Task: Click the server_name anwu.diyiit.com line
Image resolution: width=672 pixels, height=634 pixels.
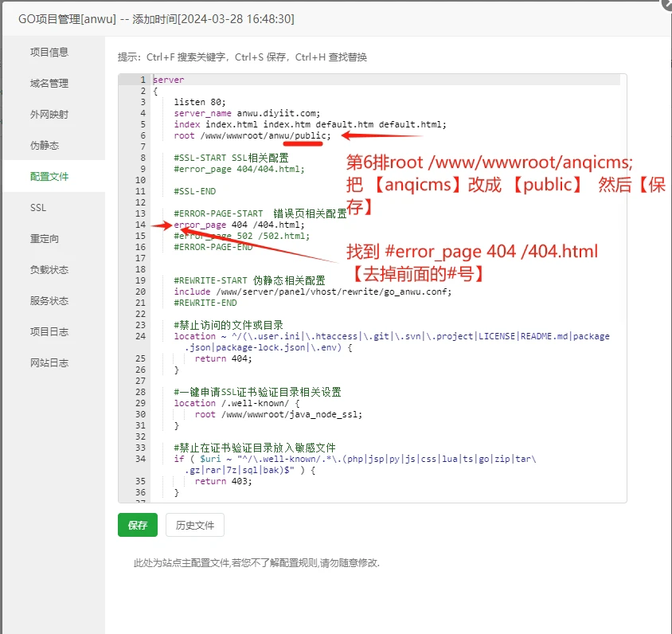Action: (x=247, y=113)
